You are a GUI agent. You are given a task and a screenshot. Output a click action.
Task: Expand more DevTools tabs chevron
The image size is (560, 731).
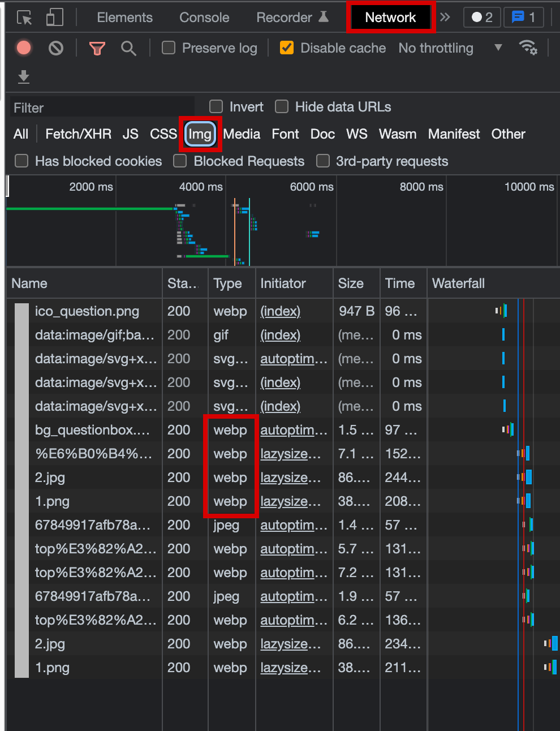445,18
